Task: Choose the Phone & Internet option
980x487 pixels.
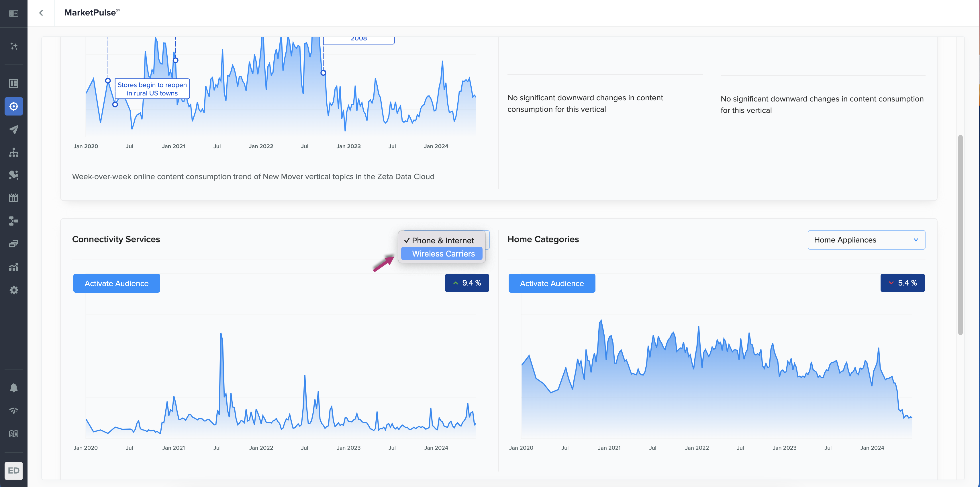Action: click(x=442, y=240)
